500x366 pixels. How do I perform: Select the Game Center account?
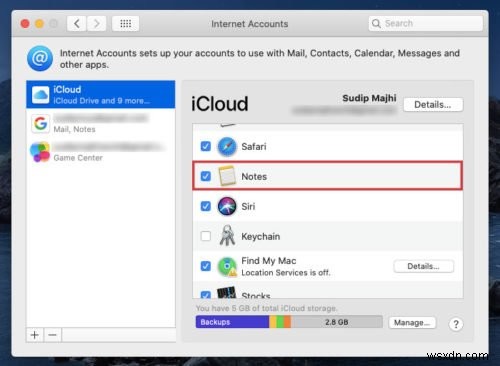pos(101,152)
